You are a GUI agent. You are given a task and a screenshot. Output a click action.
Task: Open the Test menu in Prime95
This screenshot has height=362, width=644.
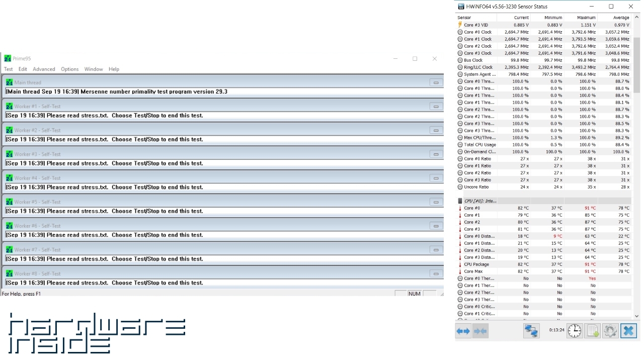pos(9,69)
